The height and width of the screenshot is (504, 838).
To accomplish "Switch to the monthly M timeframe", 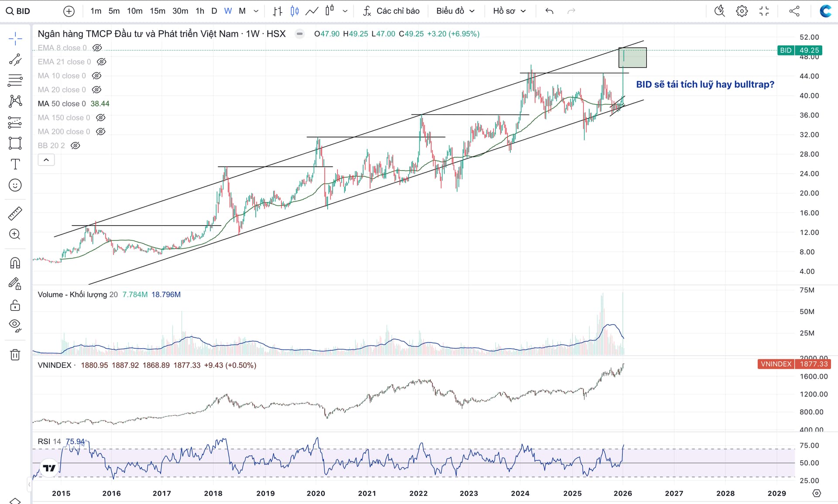I will [242, 11].
